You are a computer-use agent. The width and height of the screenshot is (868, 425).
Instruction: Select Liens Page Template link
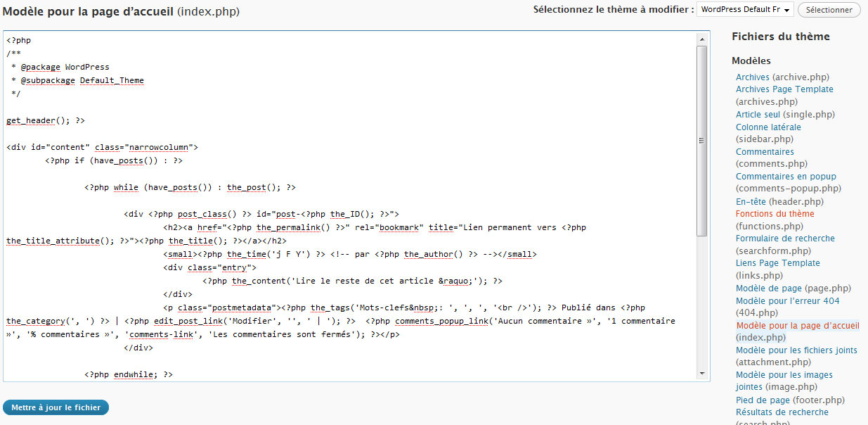(x=777, y=263)
